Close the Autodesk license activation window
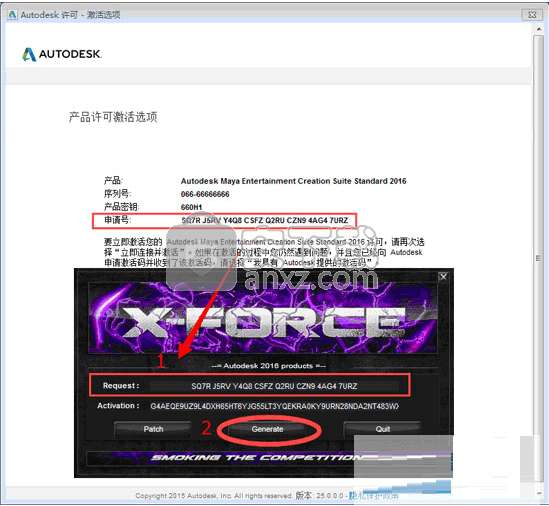The width and height of the screenshot is (549, 506). (x=532, y=14)
